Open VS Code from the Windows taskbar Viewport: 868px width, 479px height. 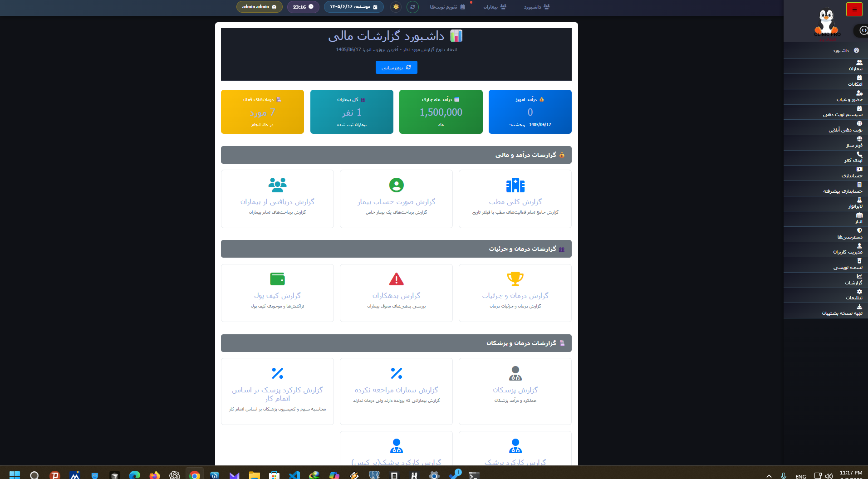pyautogui.click(x=294, y=474)
